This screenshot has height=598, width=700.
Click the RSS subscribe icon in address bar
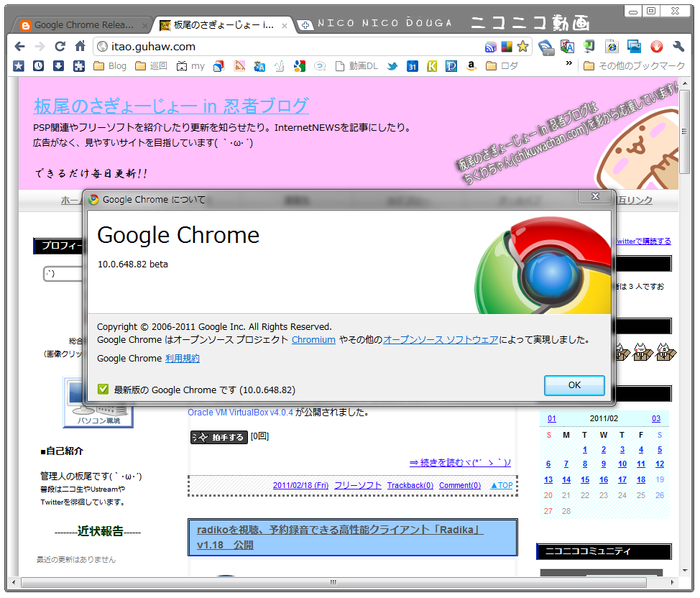pyautogui.click(x=491, y=47)
